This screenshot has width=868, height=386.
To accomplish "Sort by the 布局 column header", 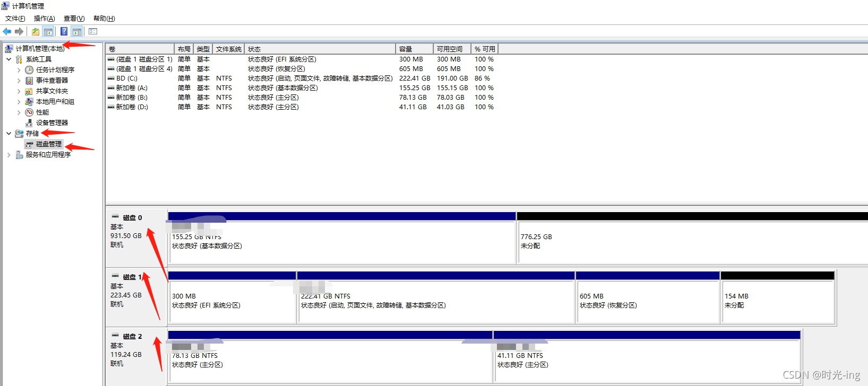I will click(184, 49).
